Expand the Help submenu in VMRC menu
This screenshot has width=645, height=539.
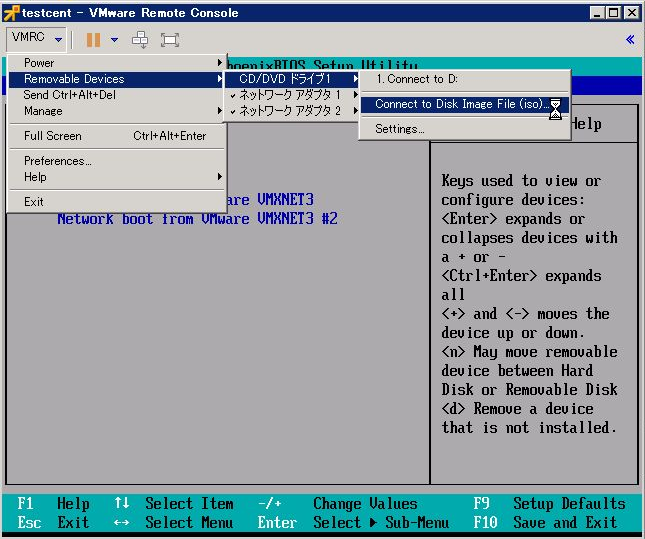click(117, 177)
